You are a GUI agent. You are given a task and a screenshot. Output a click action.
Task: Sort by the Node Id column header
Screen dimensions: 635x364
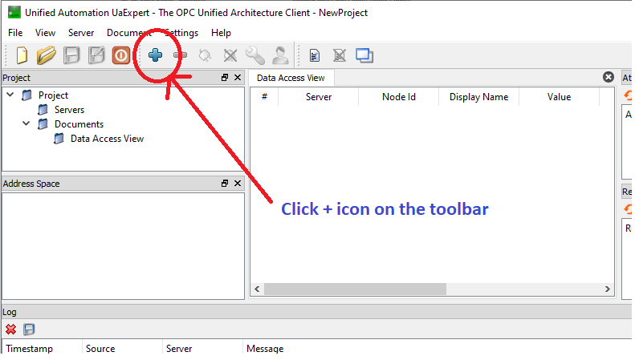[398, 97]
